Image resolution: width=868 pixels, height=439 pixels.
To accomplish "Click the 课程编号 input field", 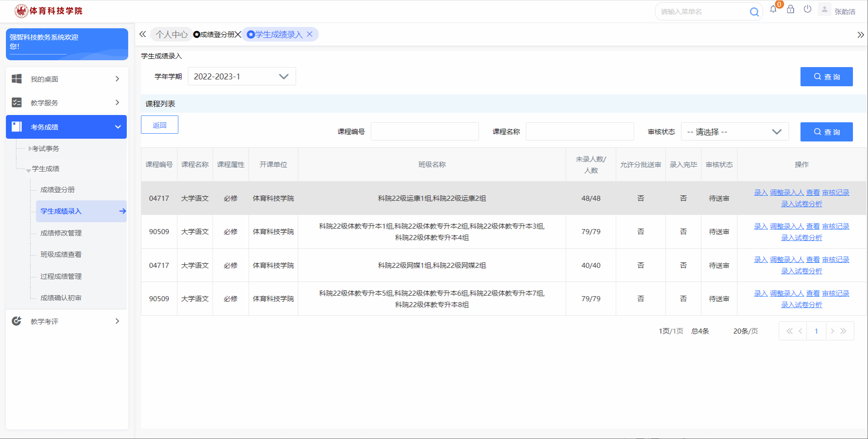I will coord(424,132).
